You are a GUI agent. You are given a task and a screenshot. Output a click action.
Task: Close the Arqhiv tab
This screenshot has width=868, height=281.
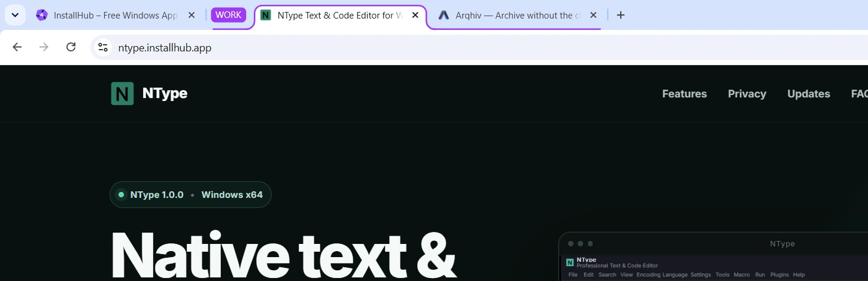tap(593, 16)
